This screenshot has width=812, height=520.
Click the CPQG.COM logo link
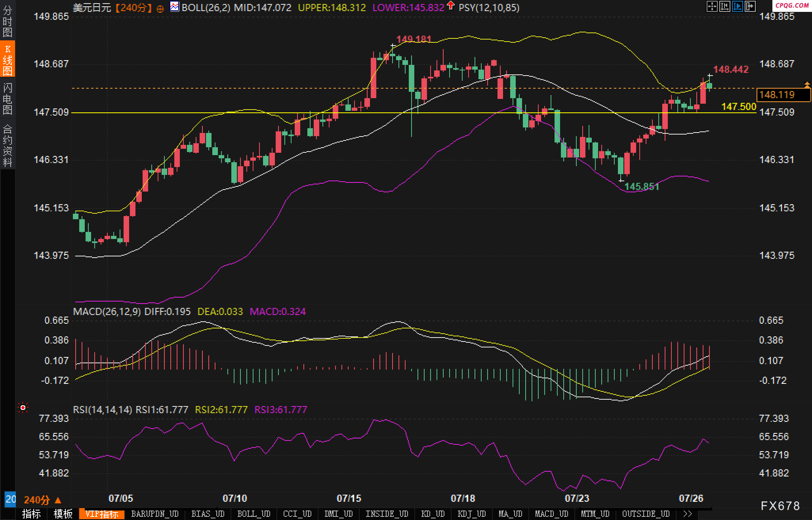click(x=791, y=5)
